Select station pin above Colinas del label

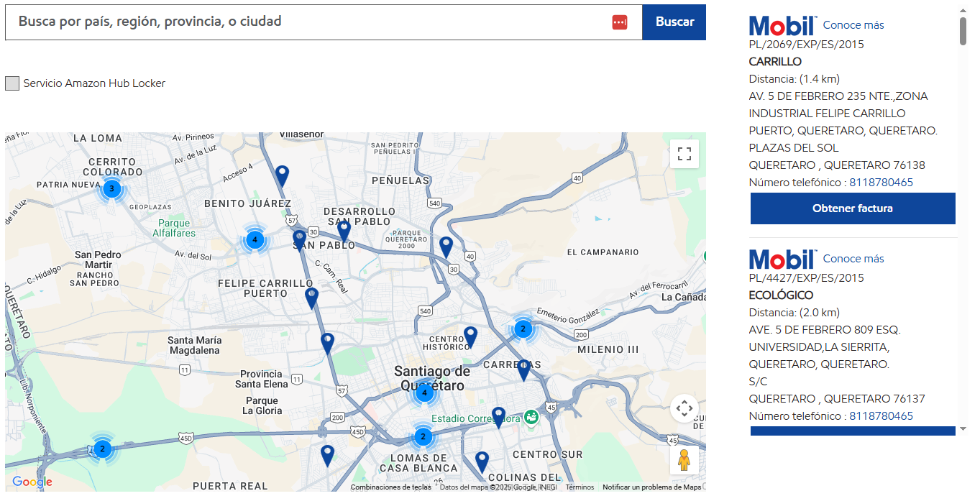[x=482, y=461]
